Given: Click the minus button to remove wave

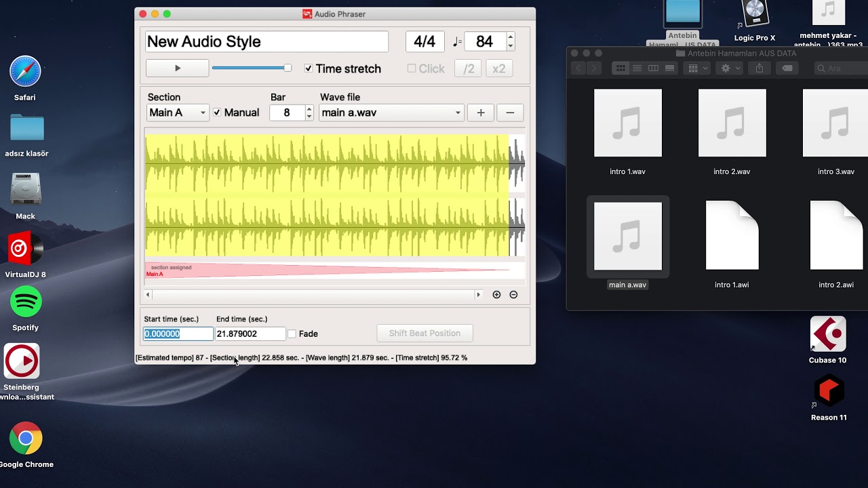Looking at the screenshot, I should 510,113.
